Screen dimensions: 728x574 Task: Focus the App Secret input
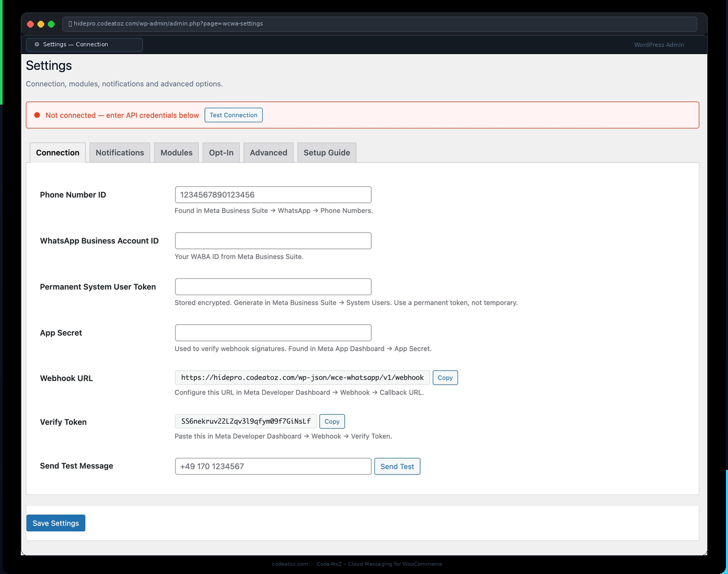tap(273, 333)
